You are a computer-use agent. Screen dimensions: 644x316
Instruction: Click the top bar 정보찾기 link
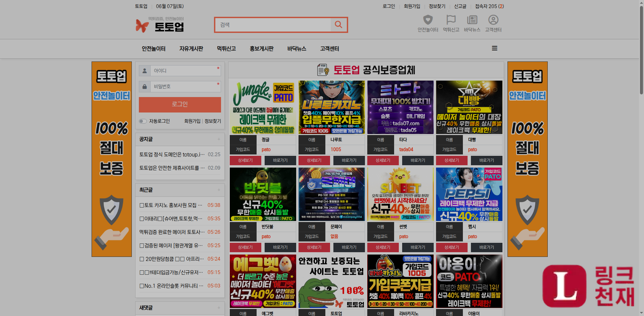tap(437, 6)
